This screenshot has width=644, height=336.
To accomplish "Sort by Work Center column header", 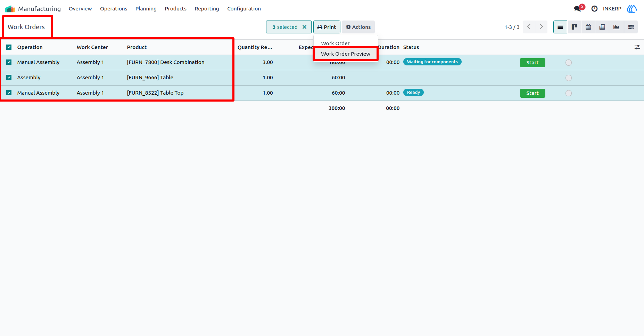I will click(x=92, y=47).
